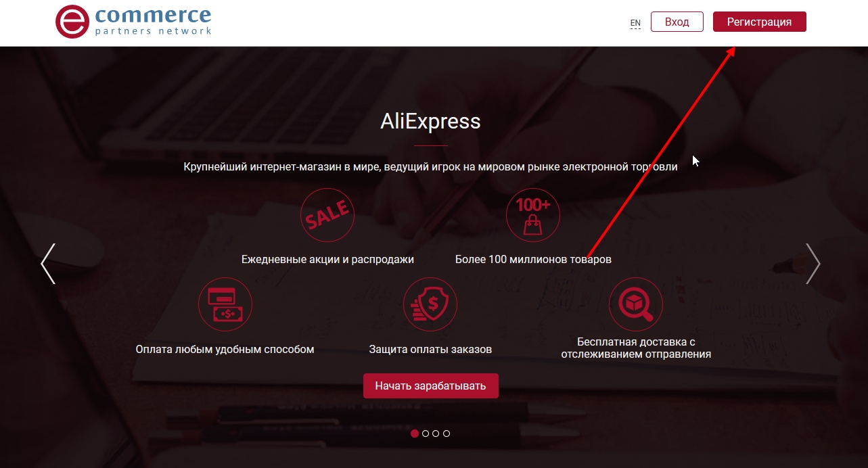The width and height of the screenshot is (868, 468).
Task: Advance to next slide with right arrow
Action: [813, 263]
